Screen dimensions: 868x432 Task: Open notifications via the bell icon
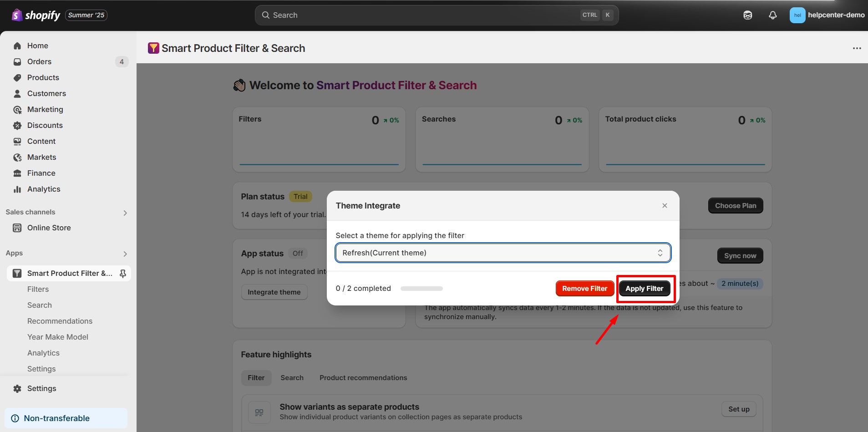pyautogui.click(x=772, y=15)
